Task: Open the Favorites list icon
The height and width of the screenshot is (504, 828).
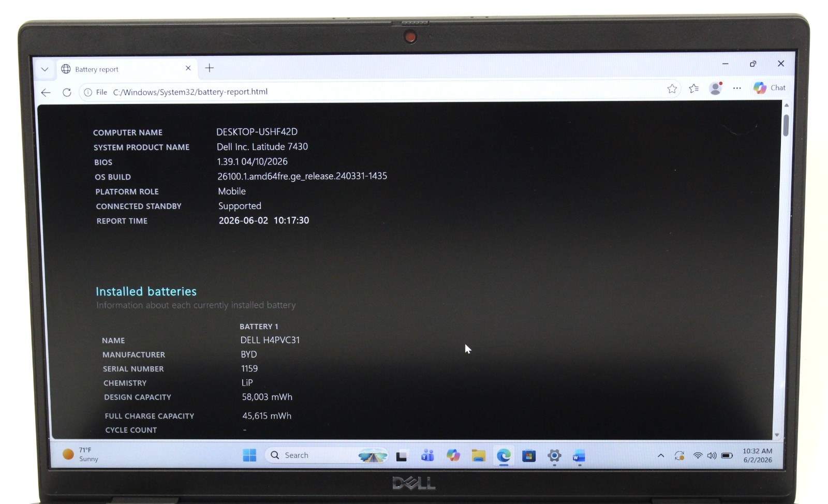Action: (694, 89)
